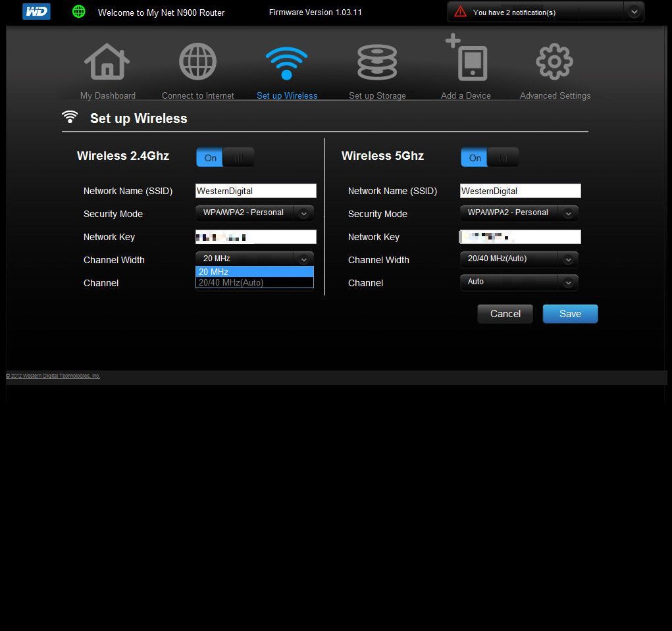Open 5Ghz Channel Width dropdown
The width and height of the screenshot is (672, 631).
pos(519,259)
